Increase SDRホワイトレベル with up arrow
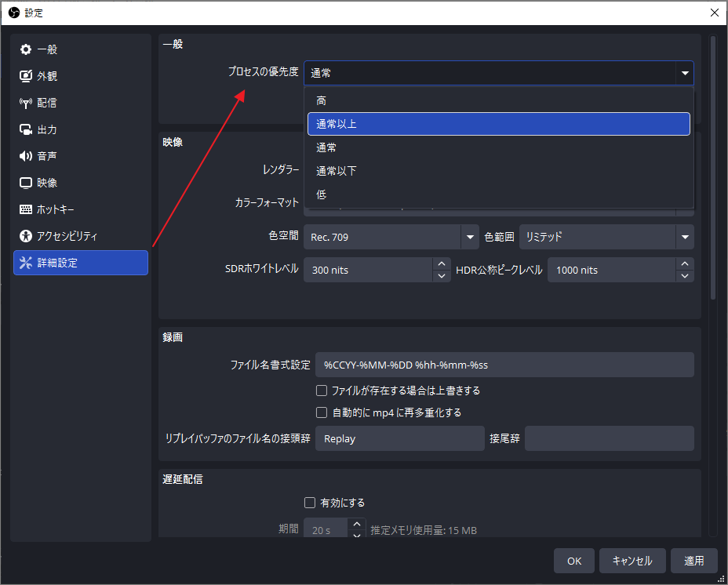This screenshot has width=728, height=585. pos(441,264)
